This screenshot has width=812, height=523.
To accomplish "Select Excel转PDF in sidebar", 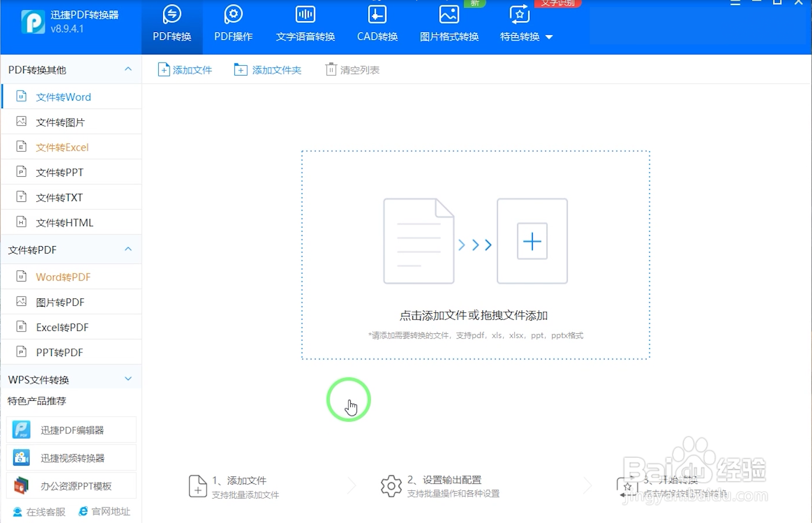I will pyautogui.click(x=72, y=327).
